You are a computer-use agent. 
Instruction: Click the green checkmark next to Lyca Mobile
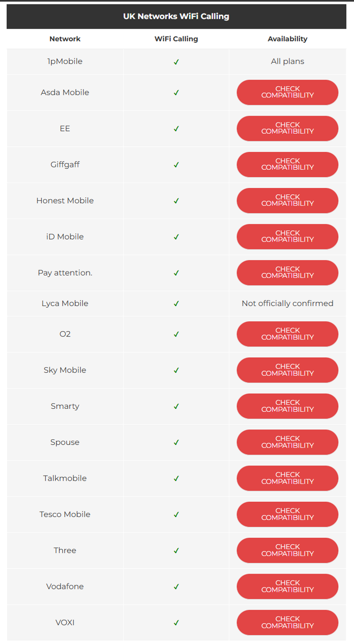[176, 304]
